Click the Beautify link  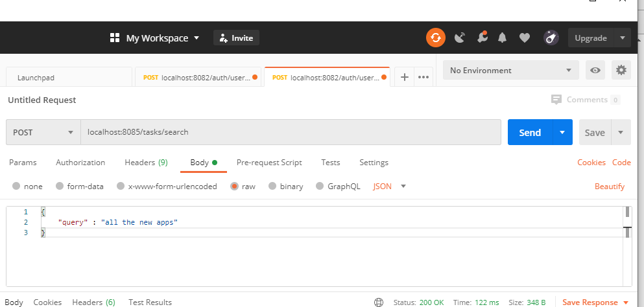[x=610, y=187]
